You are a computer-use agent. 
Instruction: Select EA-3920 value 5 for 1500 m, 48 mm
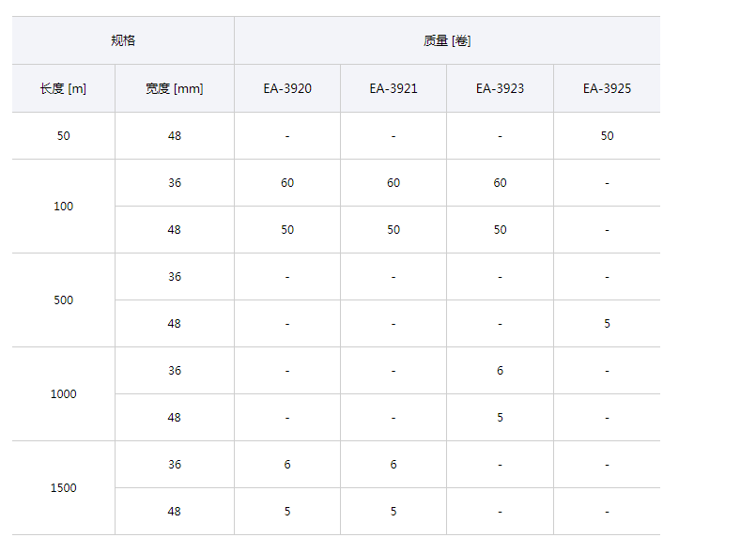[287, 511]
